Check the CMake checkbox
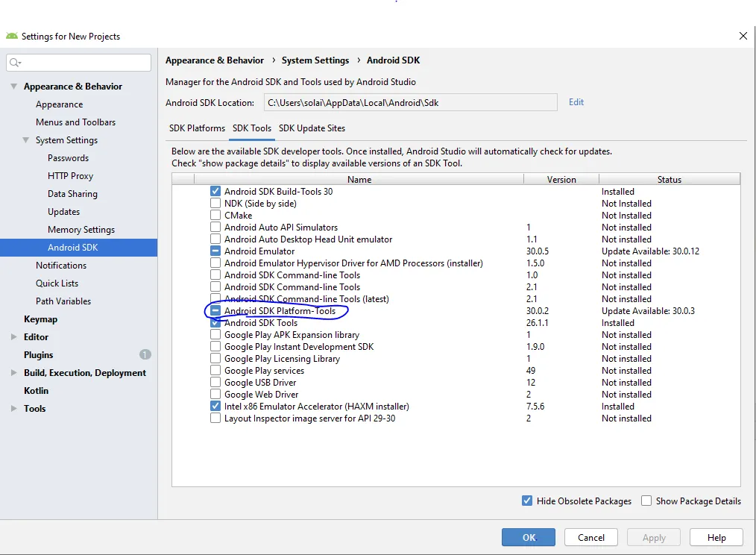 point(215,216)
